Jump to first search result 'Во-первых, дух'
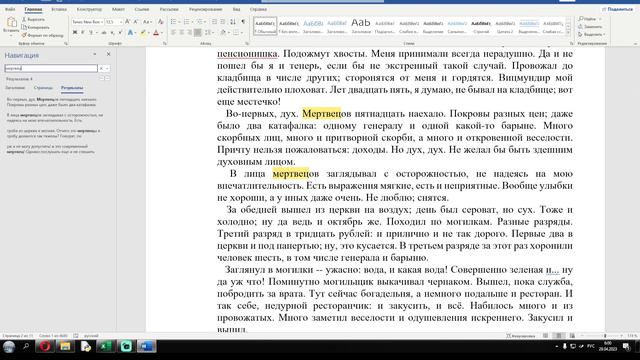 (51, 102)
